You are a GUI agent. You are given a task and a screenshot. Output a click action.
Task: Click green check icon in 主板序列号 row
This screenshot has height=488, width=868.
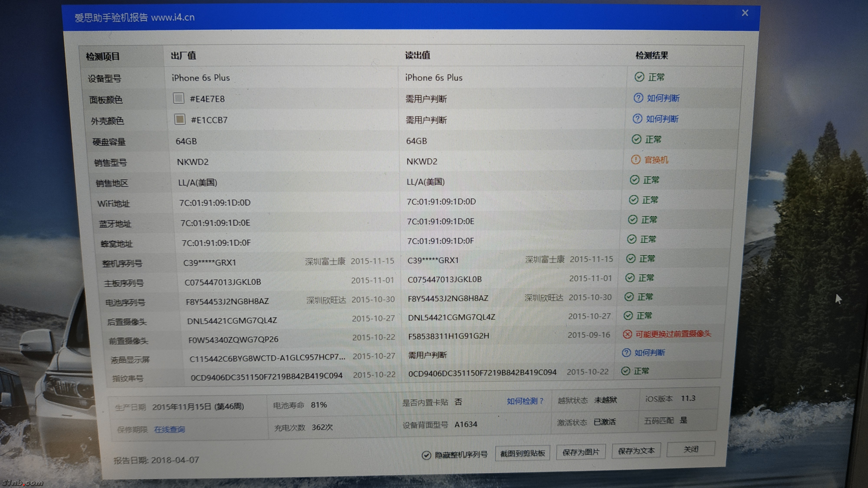pyautogui.click(x=630, y=278)
